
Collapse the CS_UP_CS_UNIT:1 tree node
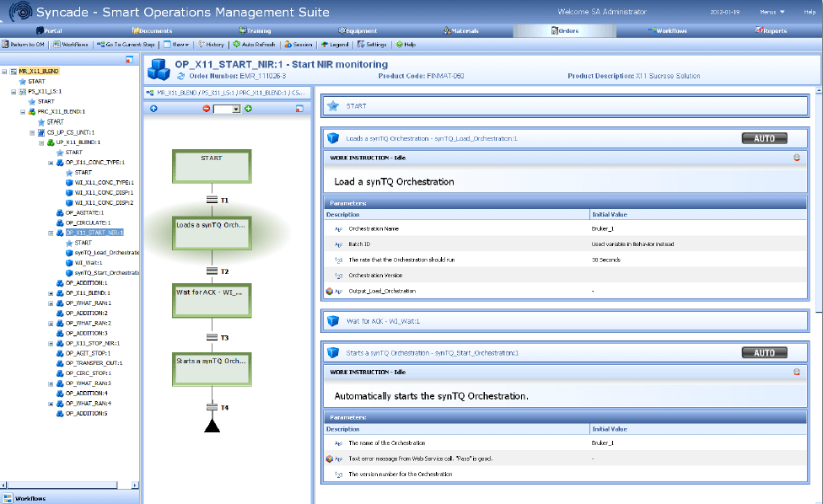point(32,132)
